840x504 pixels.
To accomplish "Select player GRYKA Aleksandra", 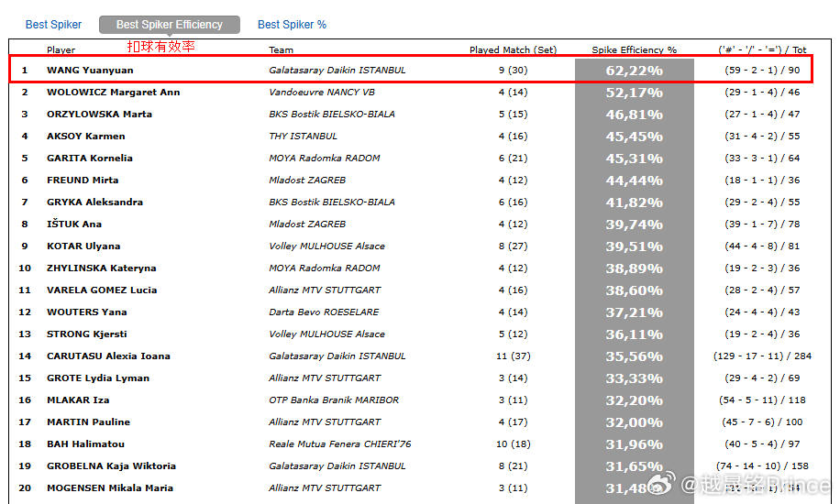I will click(x=94, y=202).
